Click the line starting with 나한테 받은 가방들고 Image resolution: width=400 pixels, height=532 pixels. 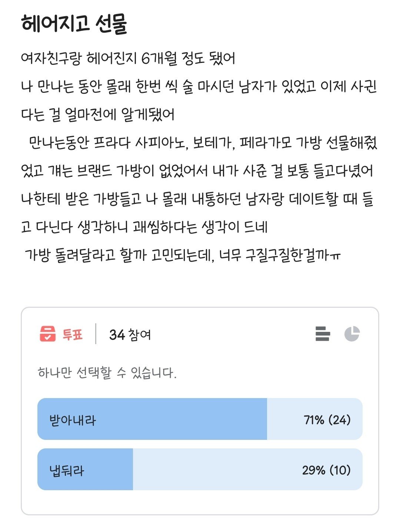click(197, 199)
